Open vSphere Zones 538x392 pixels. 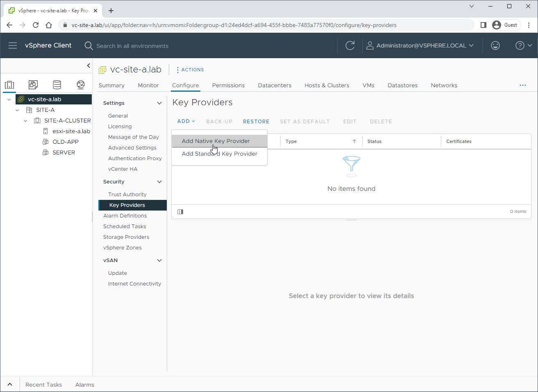[123, 248]
